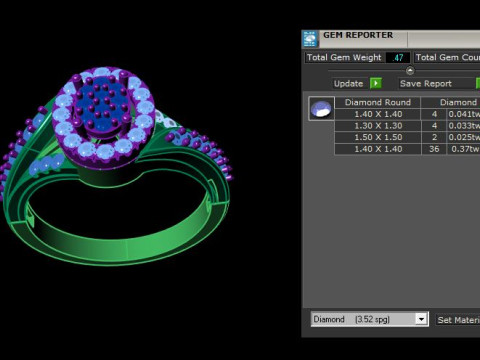
Task: Select the 1.40 X 1.40 row with count 36
Action: 407,149
